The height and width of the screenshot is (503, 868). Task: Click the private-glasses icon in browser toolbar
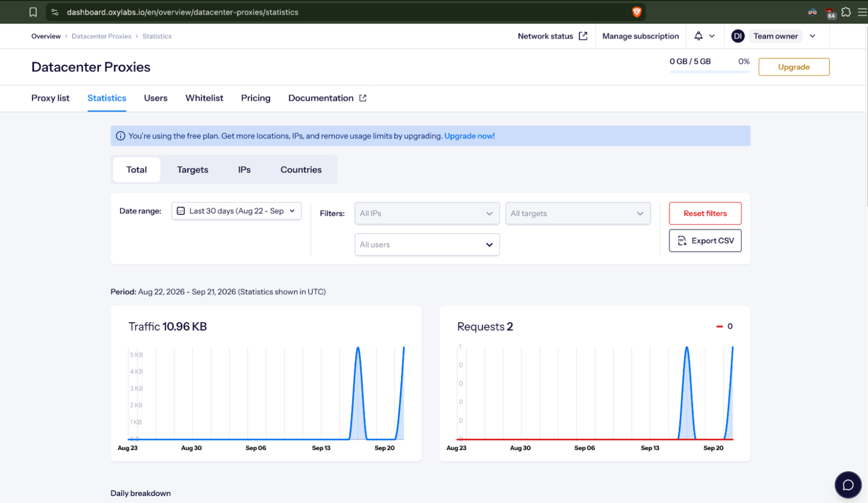[812, 12]
